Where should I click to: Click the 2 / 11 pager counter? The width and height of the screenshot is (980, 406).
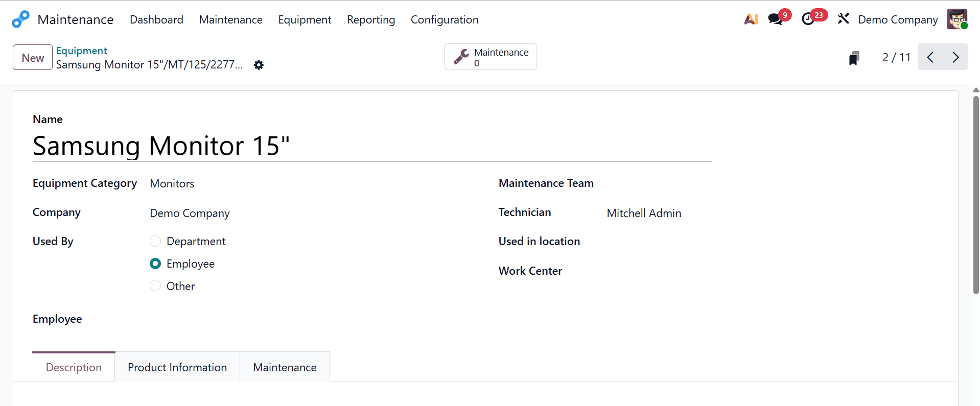[896, 57]
